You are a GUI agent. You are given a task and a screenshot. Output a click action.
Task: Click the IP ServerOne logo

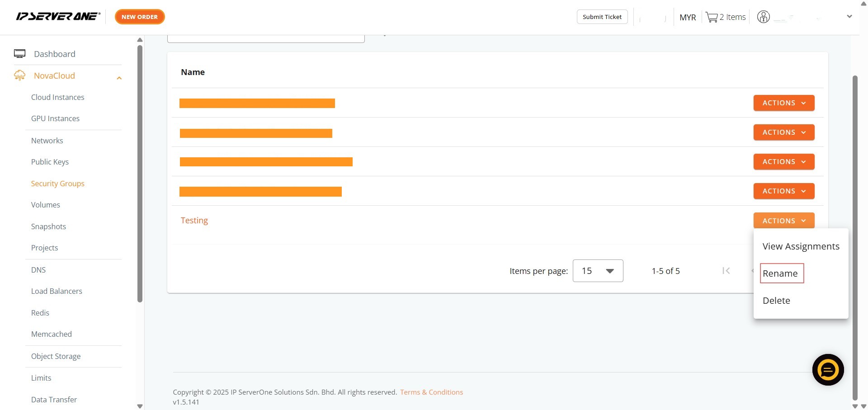(x=58, y=17)
